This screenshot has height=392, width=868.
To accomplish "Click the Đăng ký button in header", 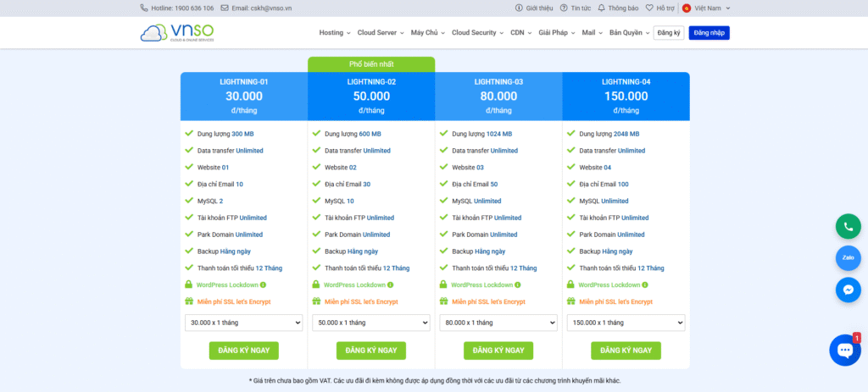I will 669,33.
